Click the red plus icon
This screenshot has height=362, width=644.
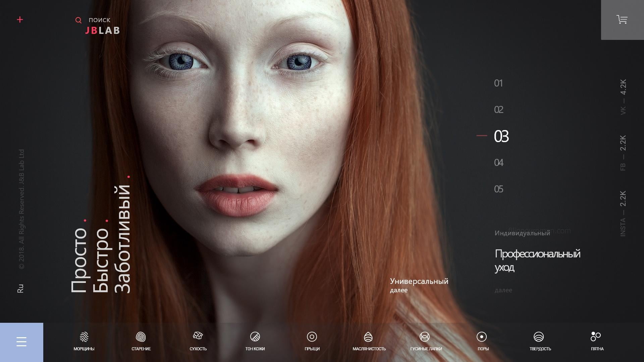coord(20,20)
